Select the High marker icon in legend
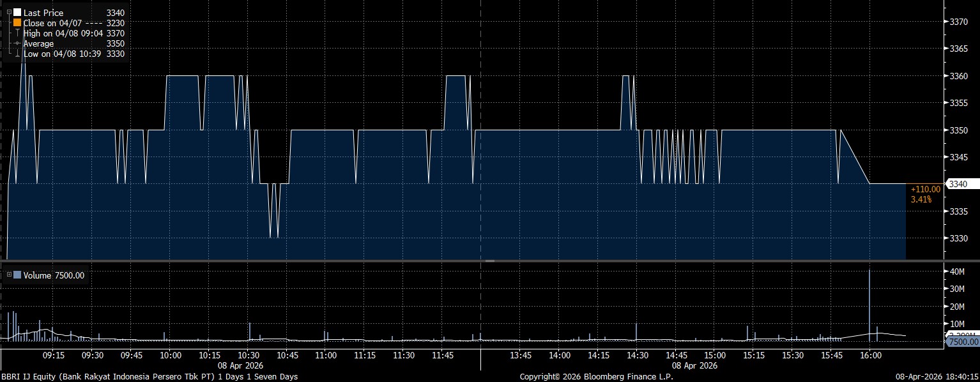Image resolution: width=980 pixels, height=382 pixels. (17, 33)
